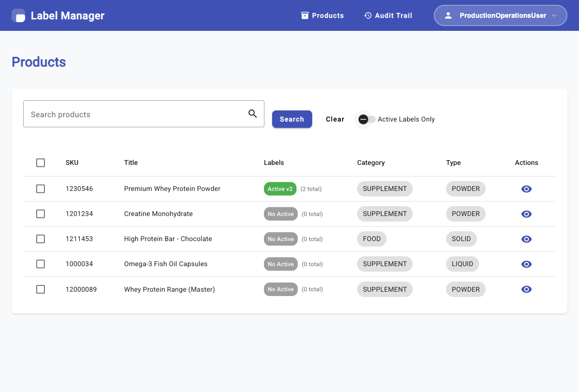Click the green Active v2 label badge

(280, 189)
